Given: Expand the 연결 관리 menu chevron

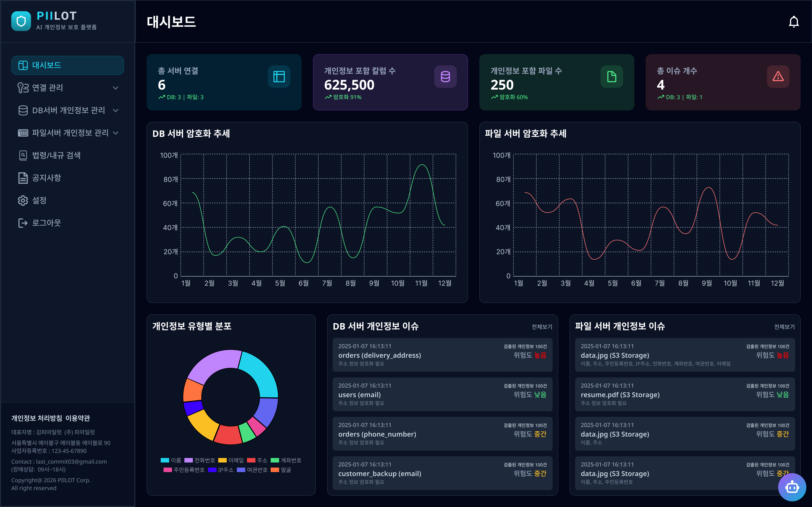Looking at the screenshot, I should [116, 88].
